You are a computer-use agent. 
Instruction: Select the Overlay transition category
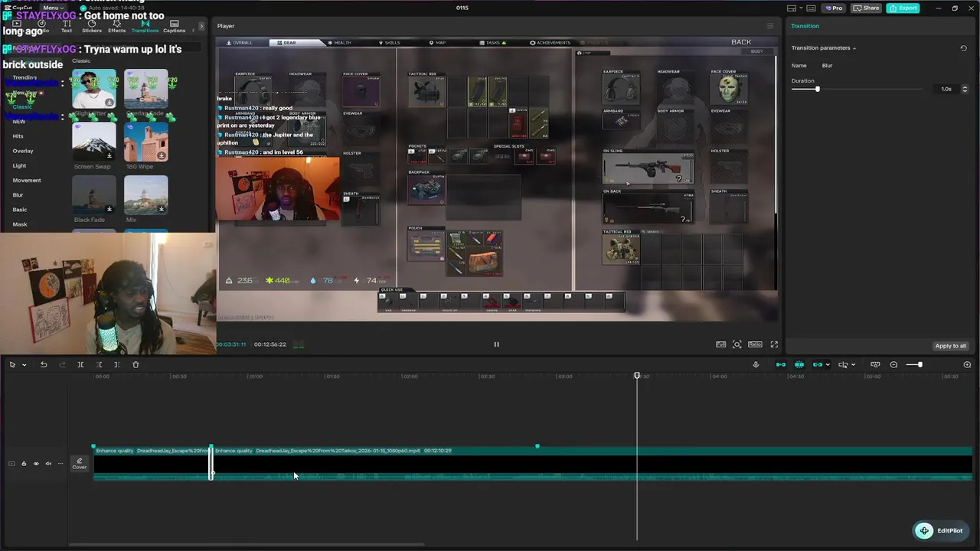pos(23,151)
